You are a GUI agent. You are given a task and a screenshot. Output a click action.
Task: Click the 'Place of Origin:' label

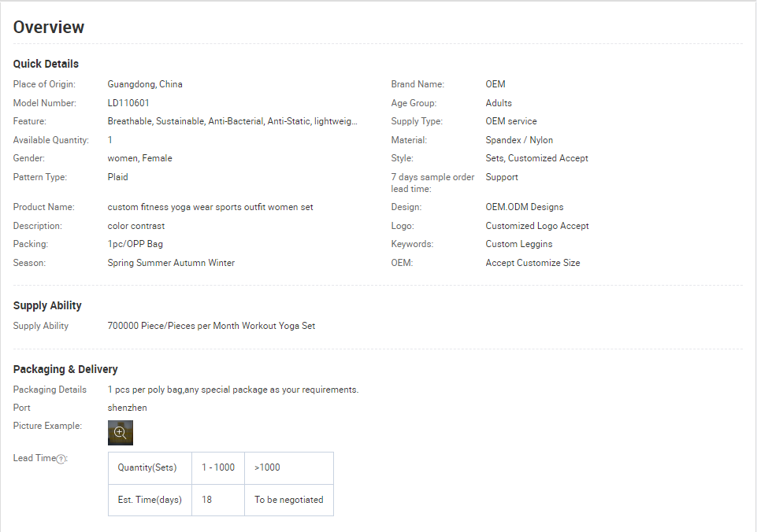(44, 84)
